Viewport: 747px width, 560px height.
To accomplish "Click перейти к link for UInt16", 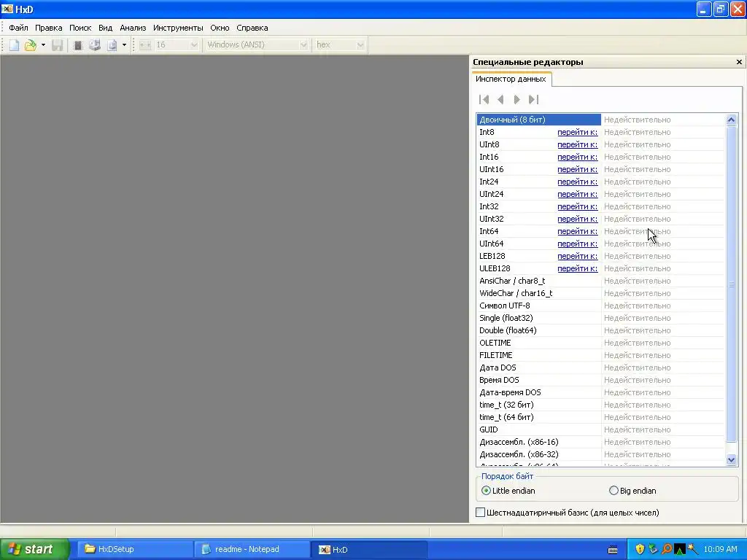I will pyautogui.click(x=578, y=169).
